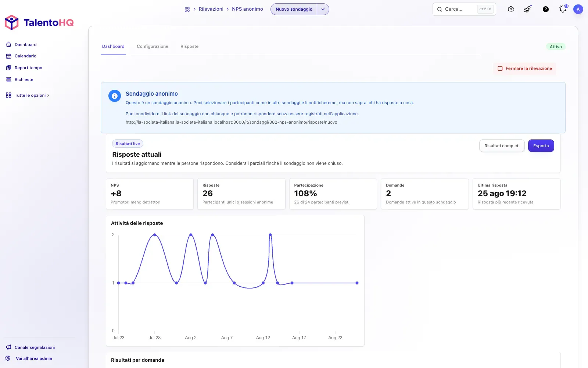The image size is (588, 368).
Task: Open Dashboard from the sidebar
Action: point(21,45)
